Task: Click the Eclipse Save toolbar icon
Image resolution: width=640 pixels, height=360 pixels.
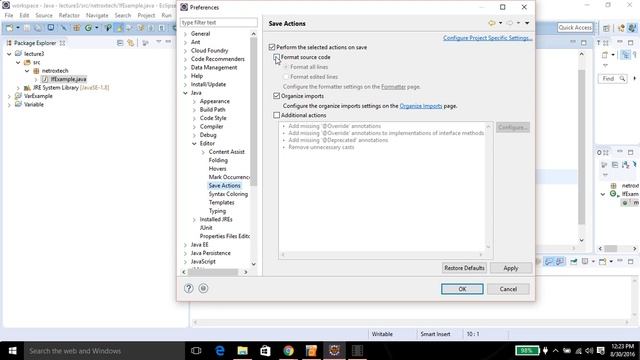Action: click(x=27, y=28)
